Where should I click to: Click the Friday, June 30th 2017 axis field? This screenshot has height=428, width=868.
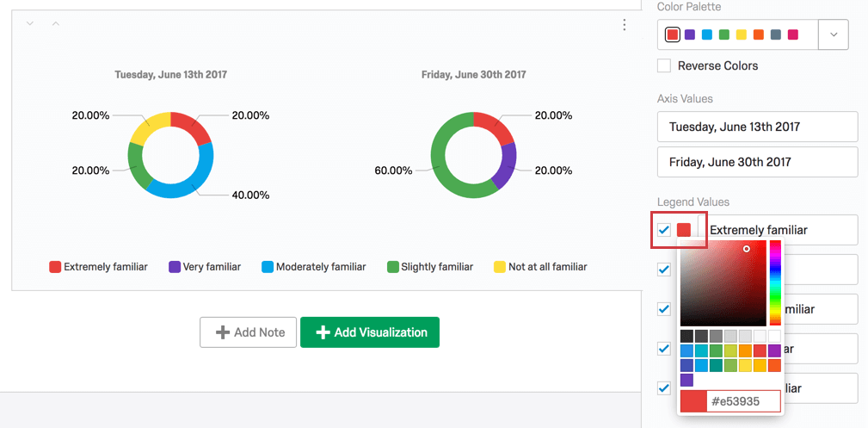[x=757, y=162]
